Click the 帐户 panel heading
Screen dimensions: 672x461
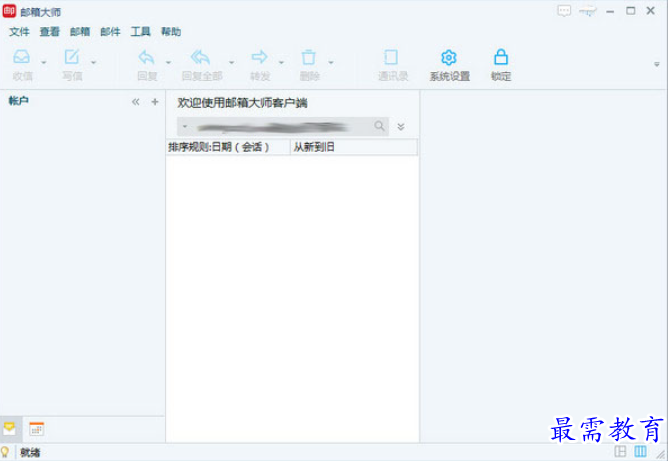(18, 101)
